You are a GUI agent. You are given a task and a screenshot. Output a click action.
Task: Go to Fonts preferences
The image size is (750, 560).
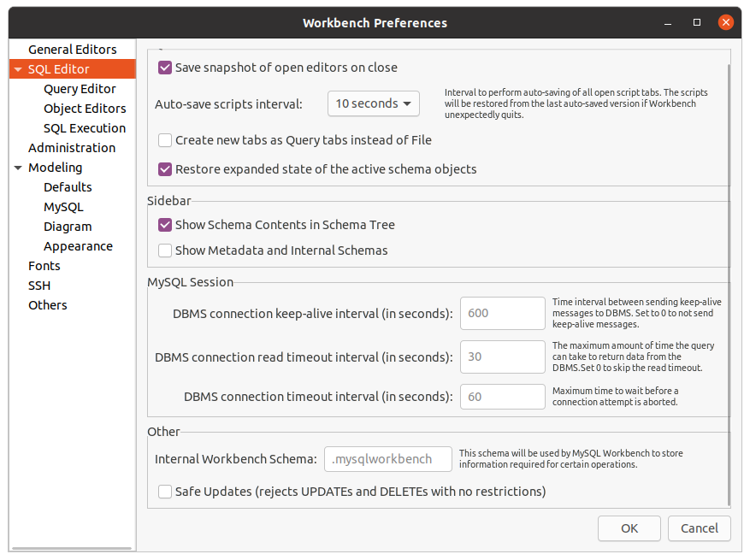pos(44,266)
